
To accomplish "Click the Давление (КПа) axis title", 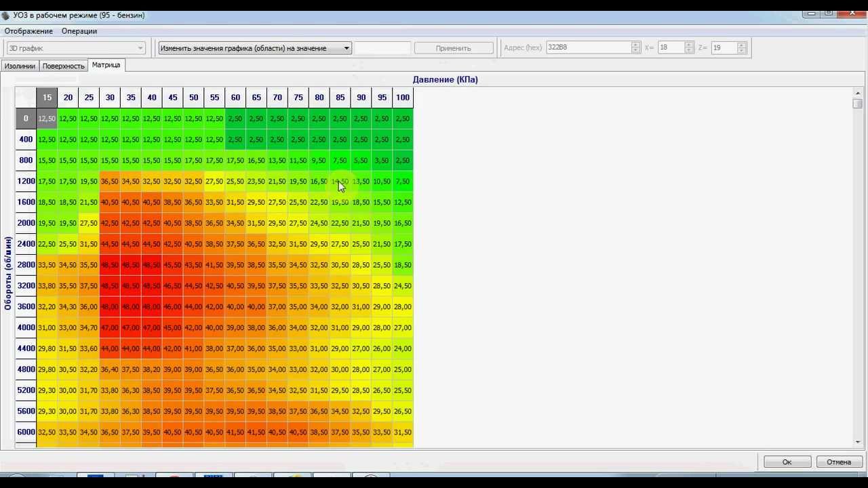I will point(445,80).
